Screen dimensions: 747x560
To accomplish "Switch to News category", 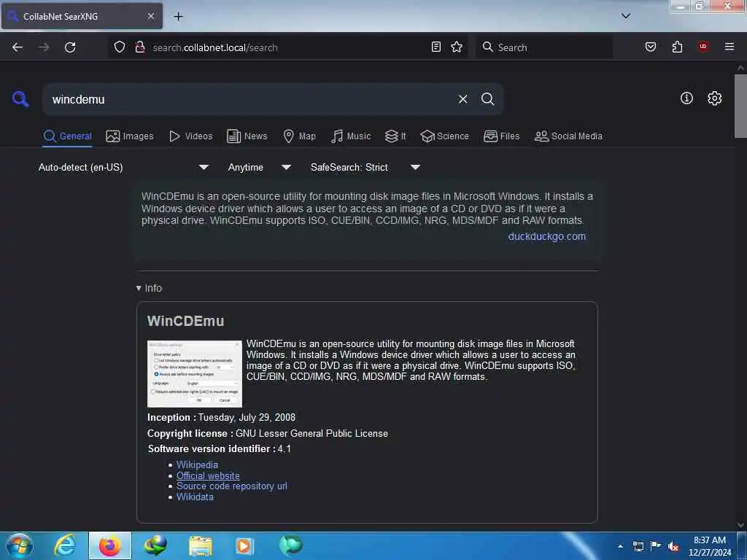I will point(247,136).
